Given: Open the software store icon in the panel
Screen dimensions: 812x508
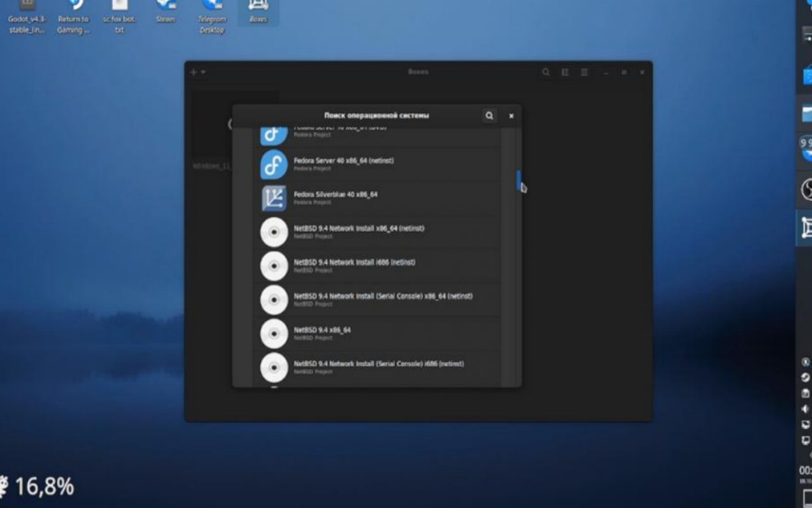Looking at the screenshot, I should tap(807, 74).
